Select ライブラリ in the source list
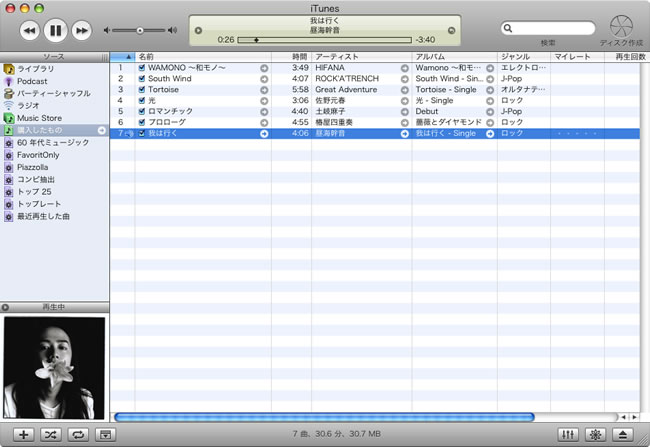650x447 pixels. 35,69
